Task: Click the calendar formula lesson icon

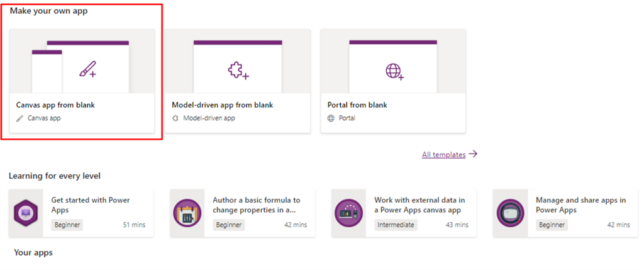Action: [187, 213]
